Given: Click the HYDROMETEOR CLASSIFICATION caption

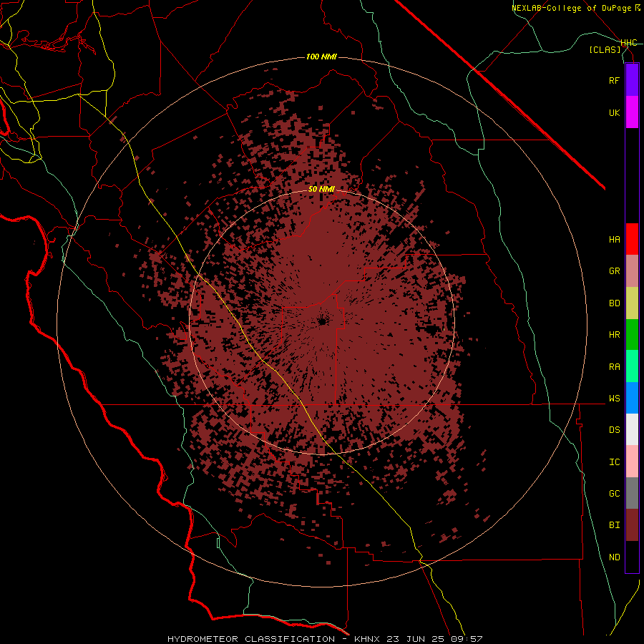Looking at the screenshot, I should [x=251, y=639].
